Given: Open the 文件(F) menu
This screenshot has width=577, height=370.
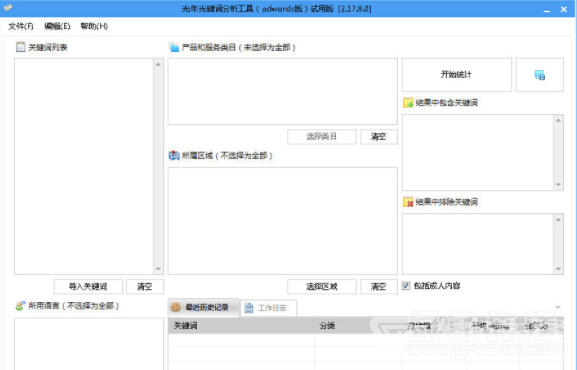Looking at the screenshot, I should (21, 26).
